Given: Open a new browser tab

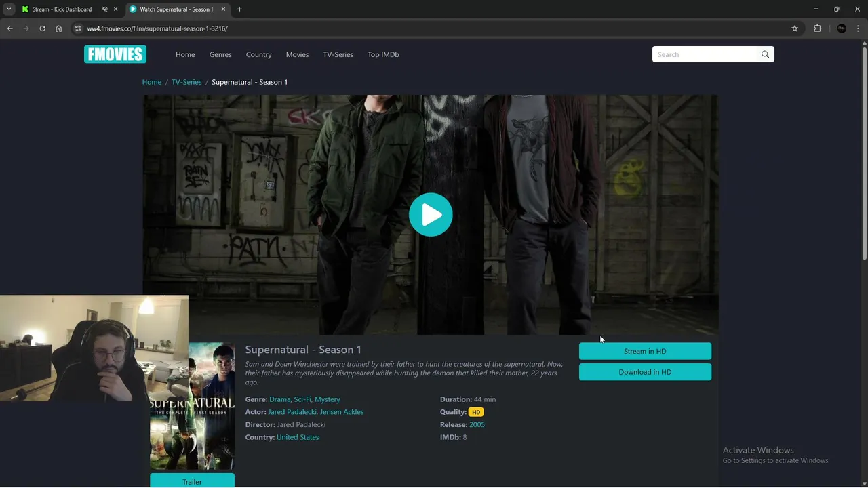Looking at the screenshot, I should [239, 9].
